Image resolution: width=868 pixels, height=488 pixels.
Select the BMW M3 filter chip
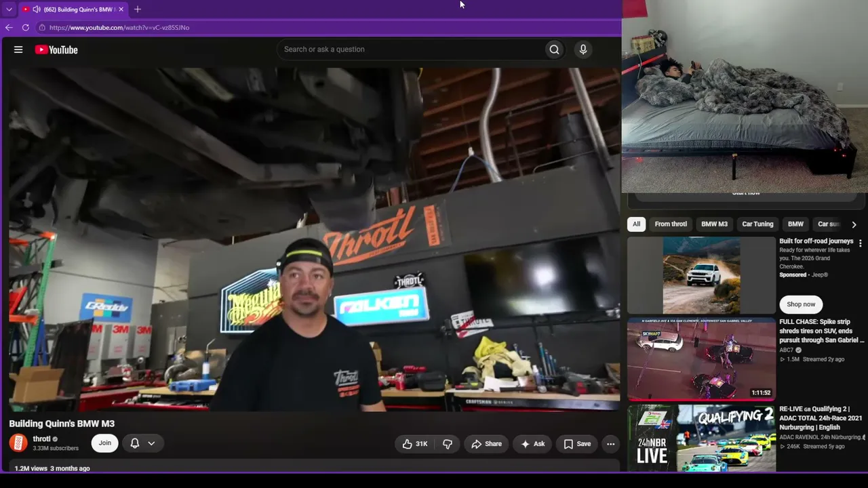point(714,224)
